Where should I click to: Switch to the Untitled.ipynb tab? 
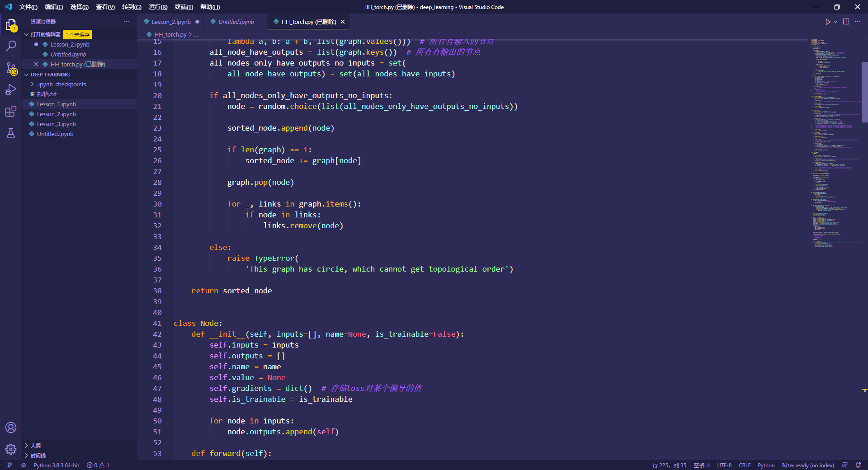(x=236, y=22)
